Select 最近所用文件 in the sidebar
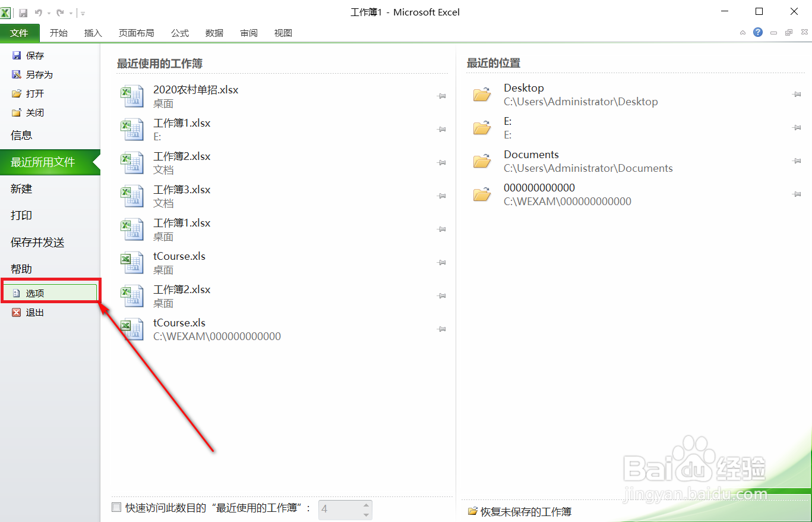Screen dimensions: 812x522 (50, 162)
